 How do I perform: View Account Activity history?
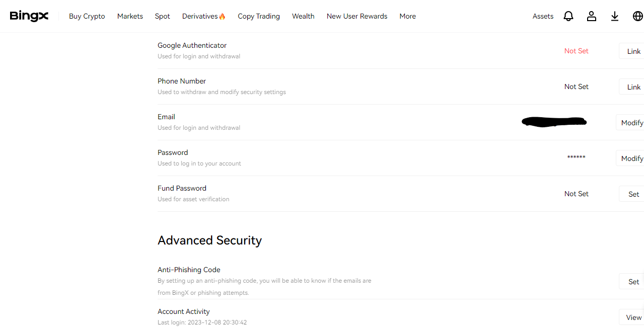633,317
